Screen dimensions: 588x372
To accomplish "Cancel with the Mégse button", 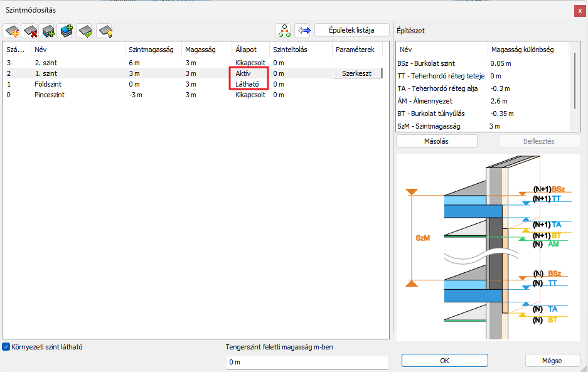I will 552,361.
